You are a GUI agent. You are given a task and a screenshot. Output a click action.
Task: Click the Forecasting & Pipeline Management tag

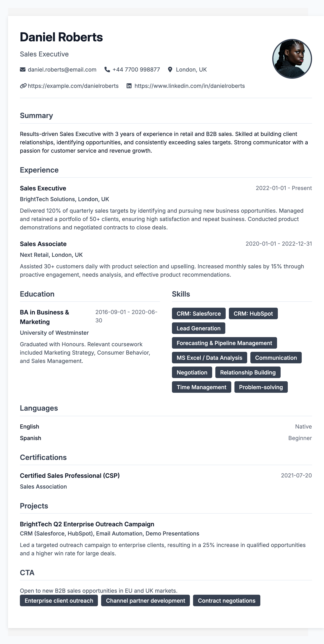click(224, 343)
